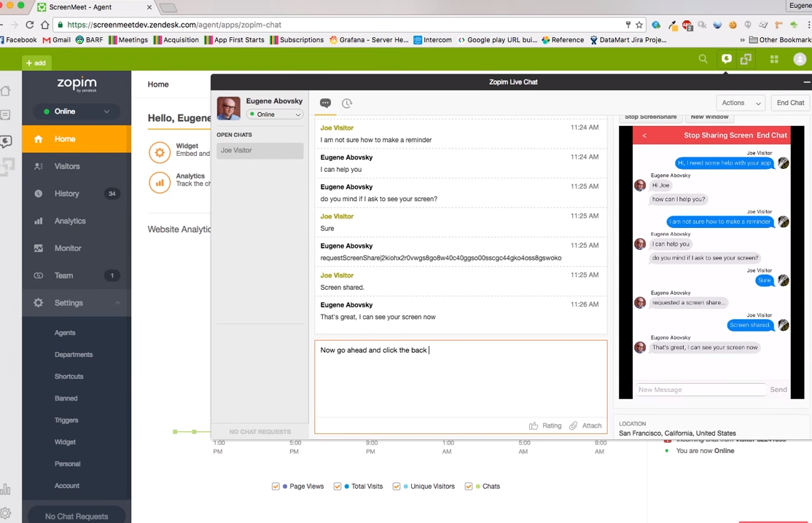Screen dimensions: 812x523
Task: Click Send in the shared screen
Action: coord(778,390)
